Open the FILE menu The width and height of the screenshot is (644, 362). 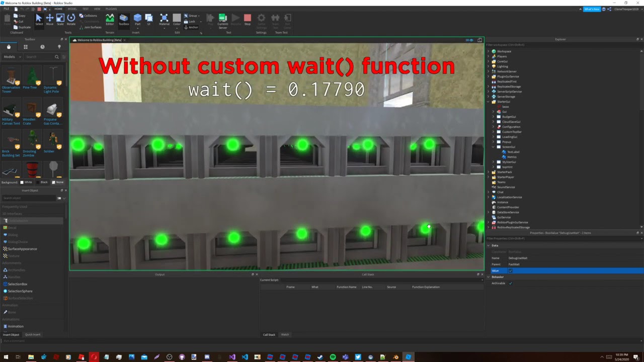click(x=7, y=9)
